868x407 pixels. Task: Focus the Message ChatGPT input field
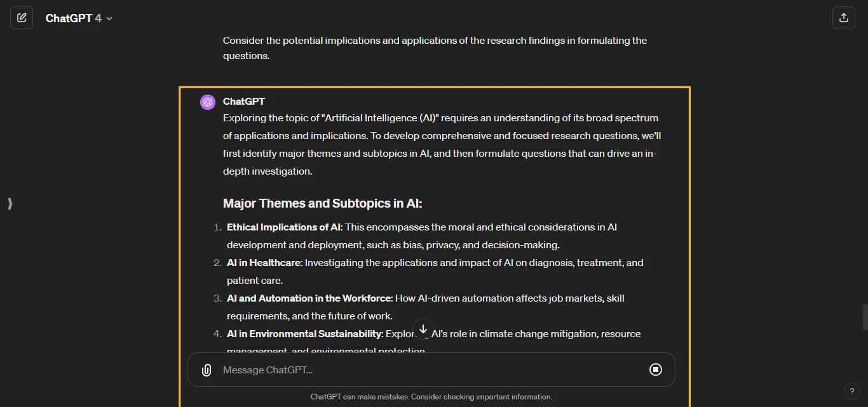tap(381, 370)
